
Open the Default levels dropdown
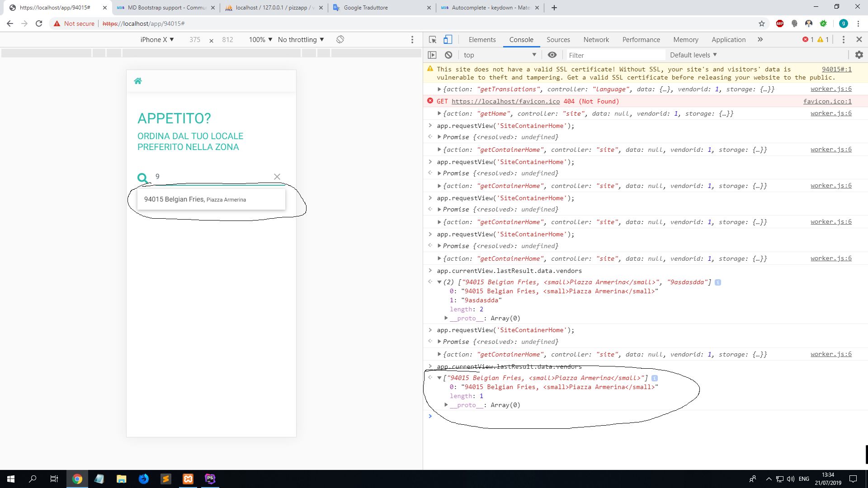click(693, 55)
